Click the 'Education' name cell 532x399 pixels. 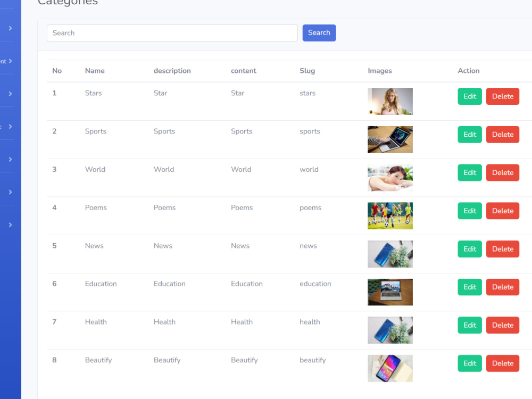point(101,284)
